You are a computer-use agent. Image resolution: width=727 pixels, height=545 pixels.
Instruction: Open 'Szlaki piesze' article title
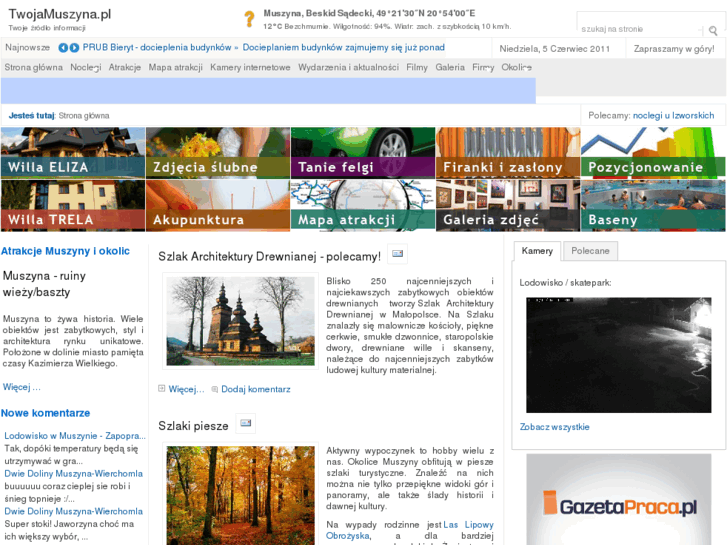pos(193,426)
